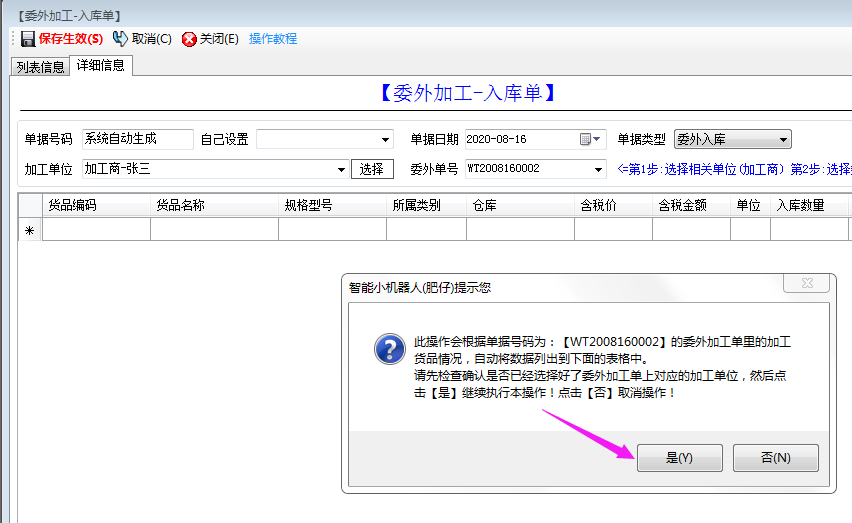
Task: Expand the 委外单号 dropdown
Action: 599,169
